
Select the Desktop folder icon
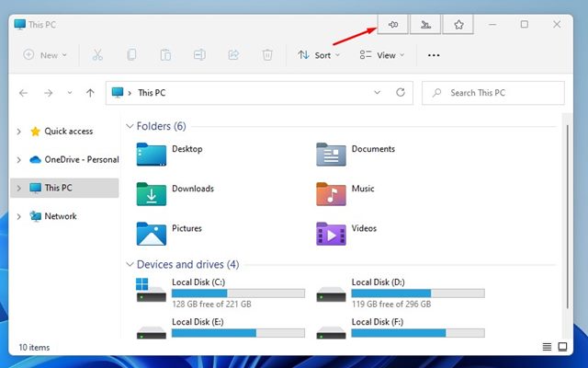point(151,155)
